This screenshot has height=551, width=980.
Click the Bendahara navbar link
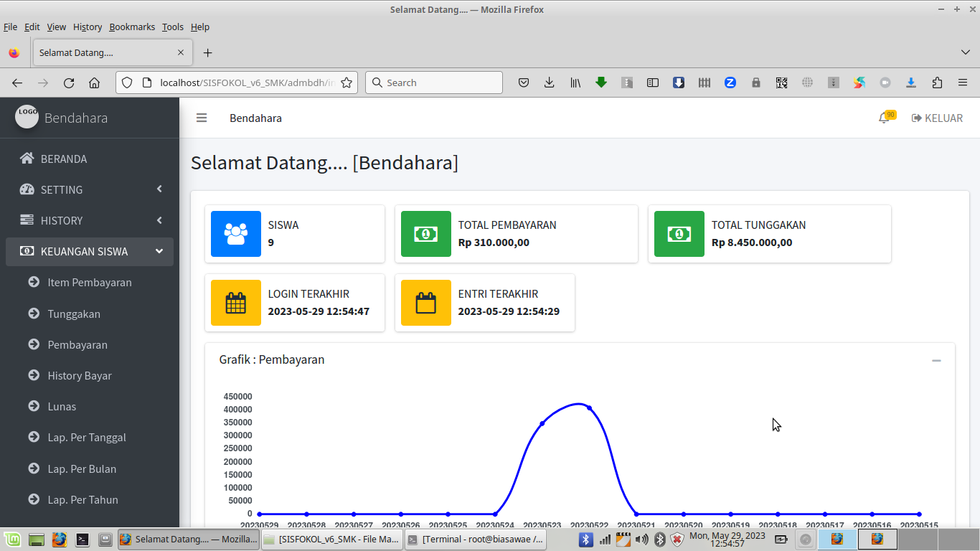point(255,118)
